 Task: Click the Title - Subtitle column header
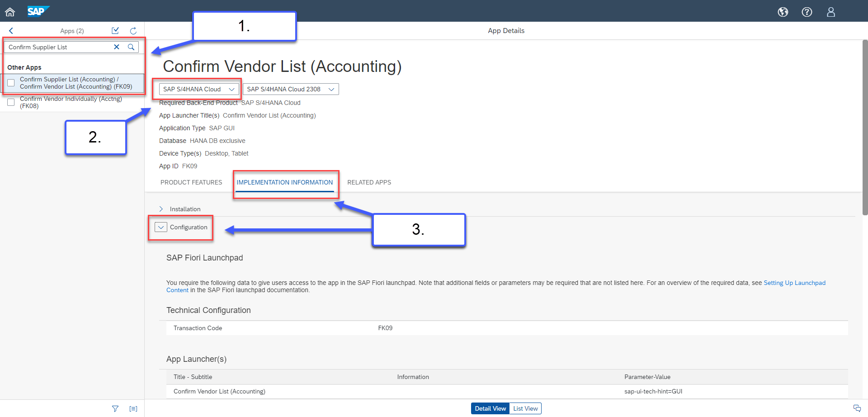pyautogui.click(x=193, y=377)
